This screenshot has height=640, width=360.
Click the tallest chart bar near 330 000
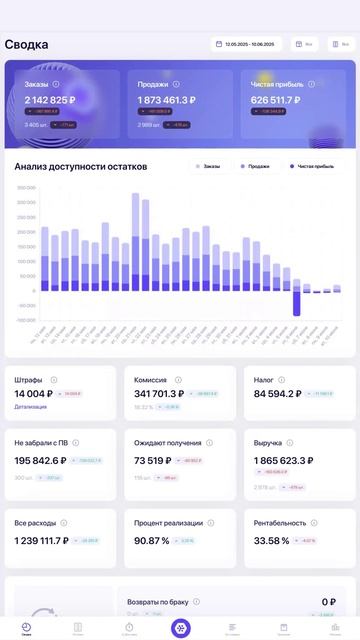pyautogui.click(x=136, y=242)
